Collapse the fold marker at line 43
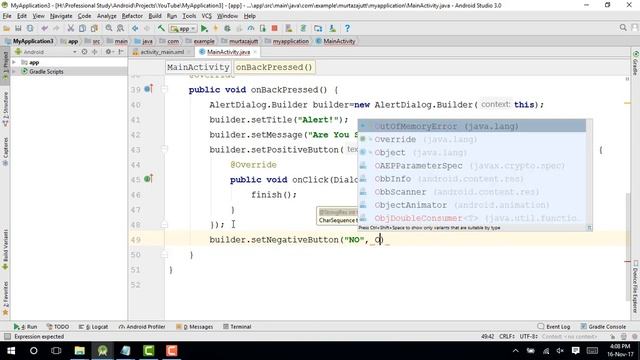640x360 pixels. pyautogui.click(x=164, y=150)
